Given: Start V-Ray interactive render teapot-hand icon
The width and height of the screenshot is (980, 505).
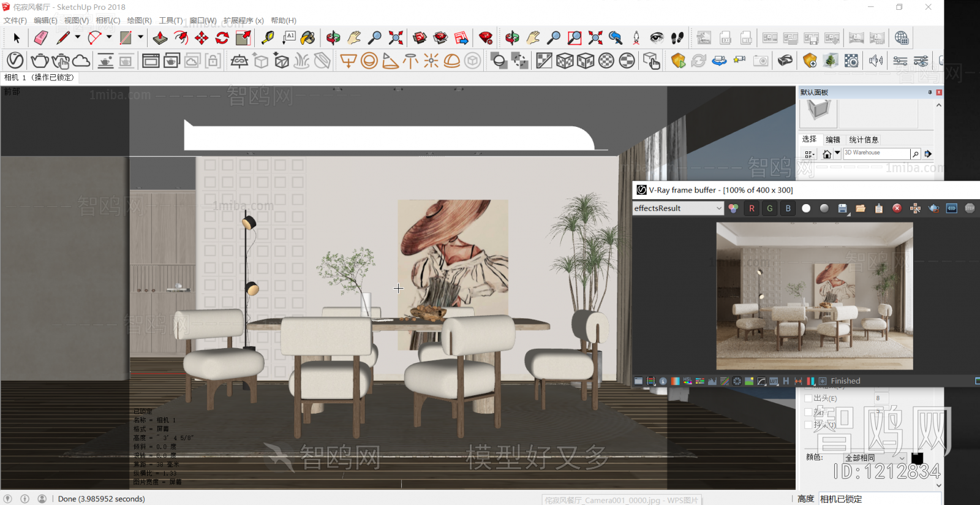Looking at the screenshot, I should (60, 61).
